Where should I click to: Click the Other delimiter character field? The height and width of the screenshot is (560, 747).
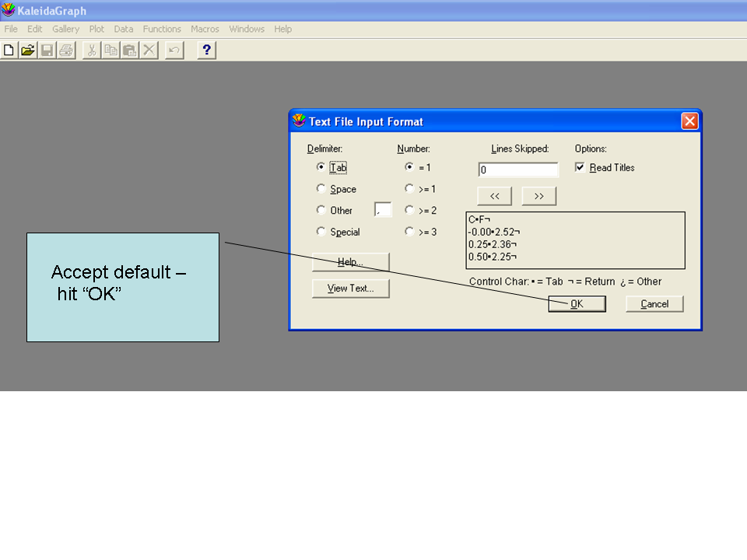tap(383, 209)
